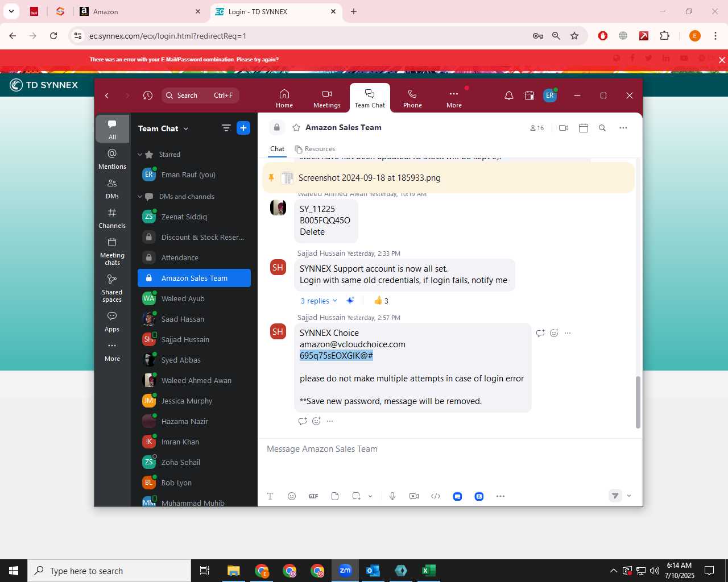The image size is (728, 582).
Task: Open the Phone tab in Zoom
Action: (412, 98)
